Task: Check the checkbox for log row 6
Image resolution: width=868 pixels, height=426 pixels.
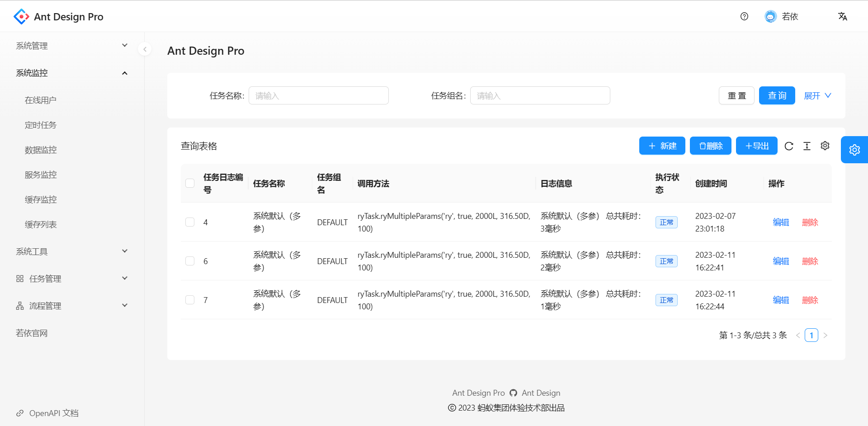Action: click(x=190, y=261)
